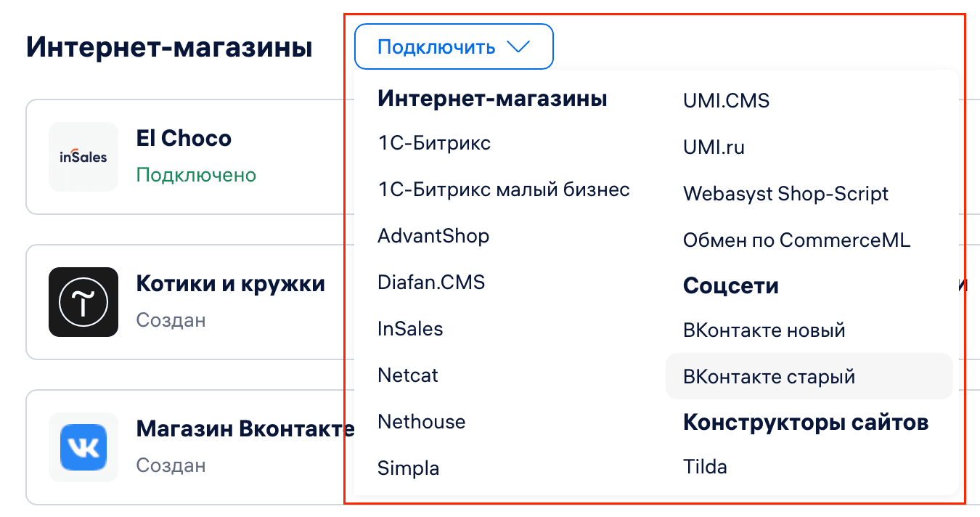
Task: Select 1С-Битрикс from the list
Action: pyautogui.click(x=433, y=143)
